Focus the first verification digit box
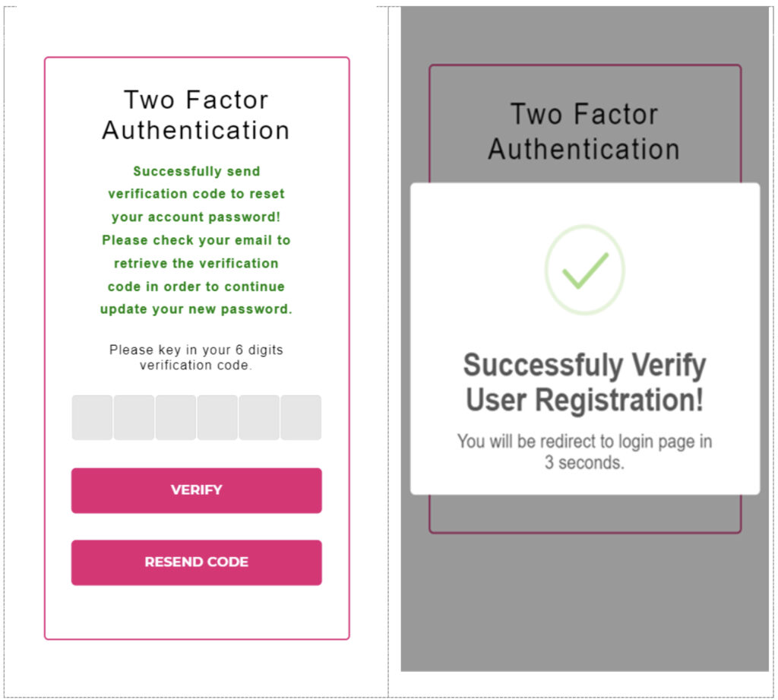 tap(92, 417)
